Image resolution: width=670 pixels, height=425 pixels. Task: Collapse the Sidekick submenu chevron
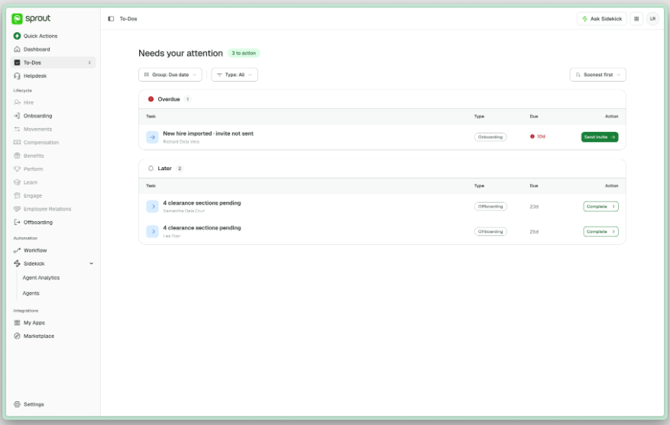coord(91,264)
